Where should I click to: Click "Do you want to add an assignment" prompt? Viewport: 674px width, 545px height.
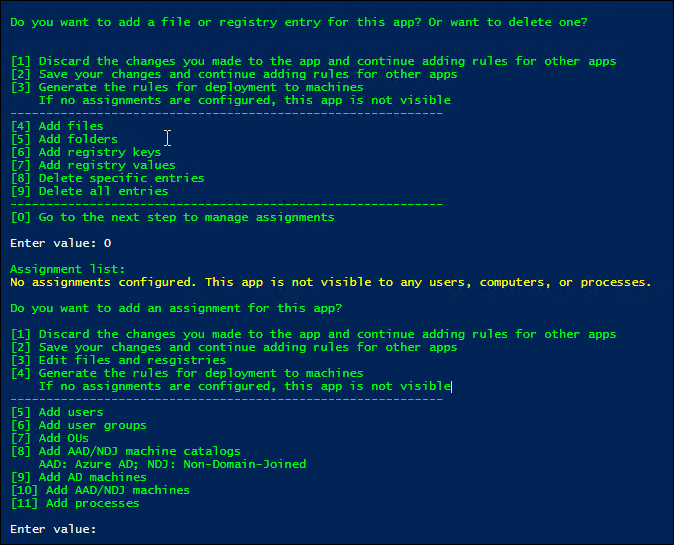click(x=176, y=308)
